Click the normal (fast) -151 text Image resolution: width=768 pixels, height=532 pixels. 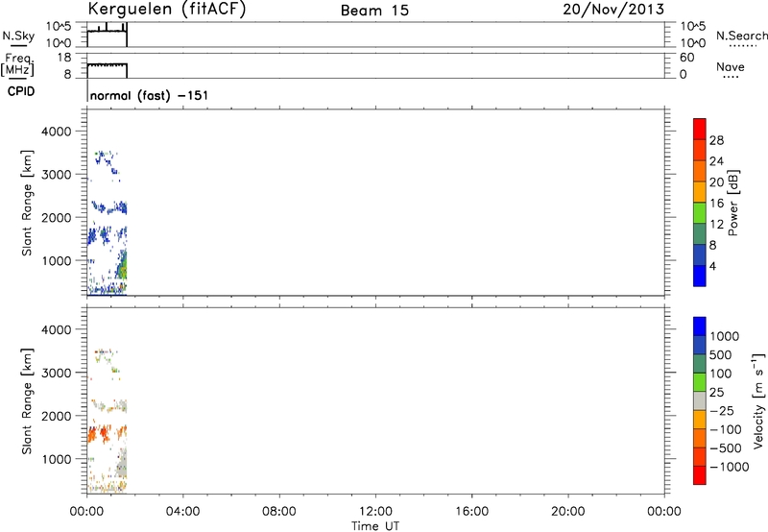pyautogui.click(x=149, y=95)
